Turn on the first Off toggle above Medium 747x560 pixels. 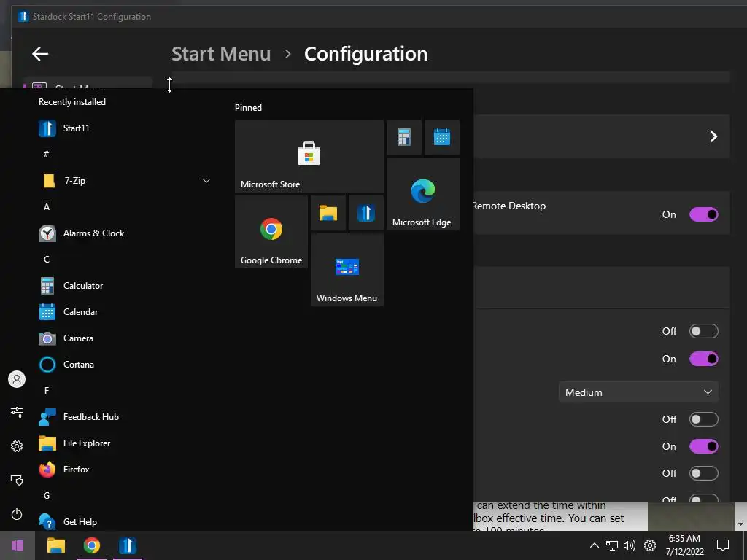pos(704,331)
